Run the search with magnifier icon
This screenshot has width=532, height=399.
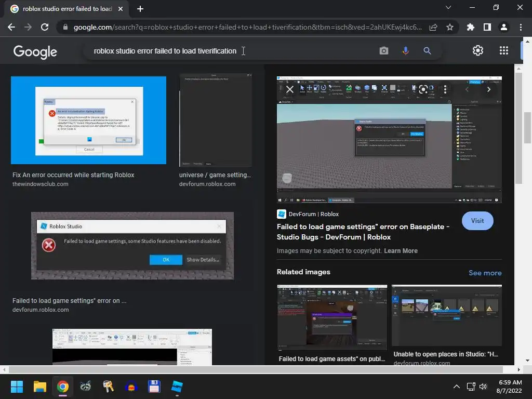click(x=427, y=51)
